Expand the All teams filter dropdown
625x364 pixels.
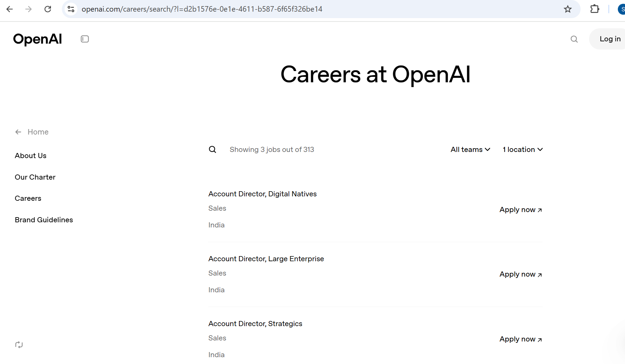pyautogui.click(x=470, y=150)
